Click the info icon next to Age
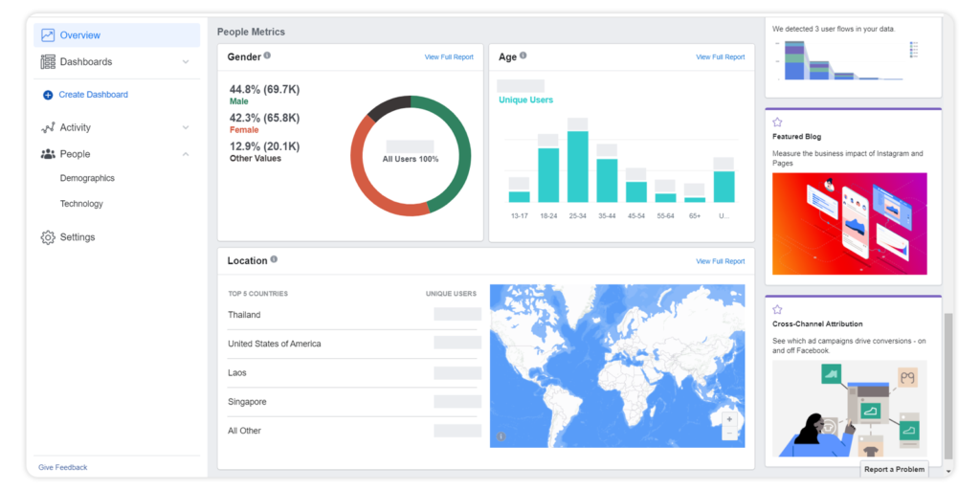 pos(523,56)
